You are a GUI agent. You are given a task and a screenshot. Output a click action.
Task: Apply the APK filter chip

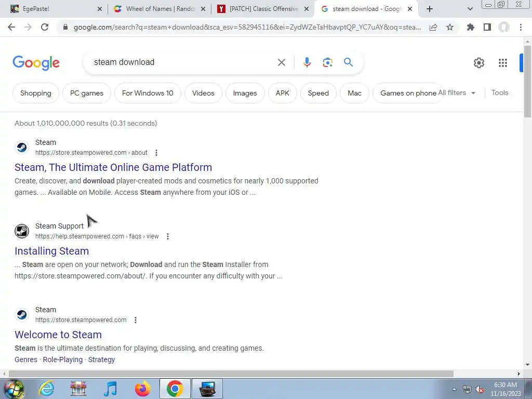click(282, 93)
